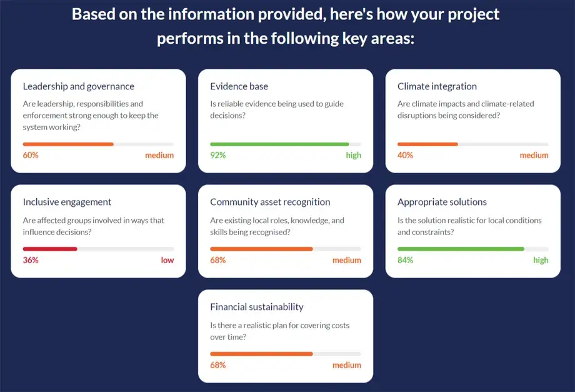This screenshot has height=392, width=575.
Task: Click the 'high' label under Evidence base
Action: coord(354,156)
